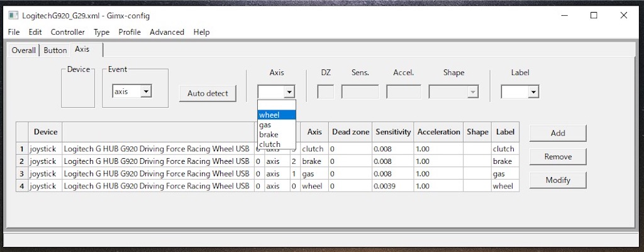Click the Accel. input field
The height and width of the screenshot is (252, 644).
(x=404, y=91)
